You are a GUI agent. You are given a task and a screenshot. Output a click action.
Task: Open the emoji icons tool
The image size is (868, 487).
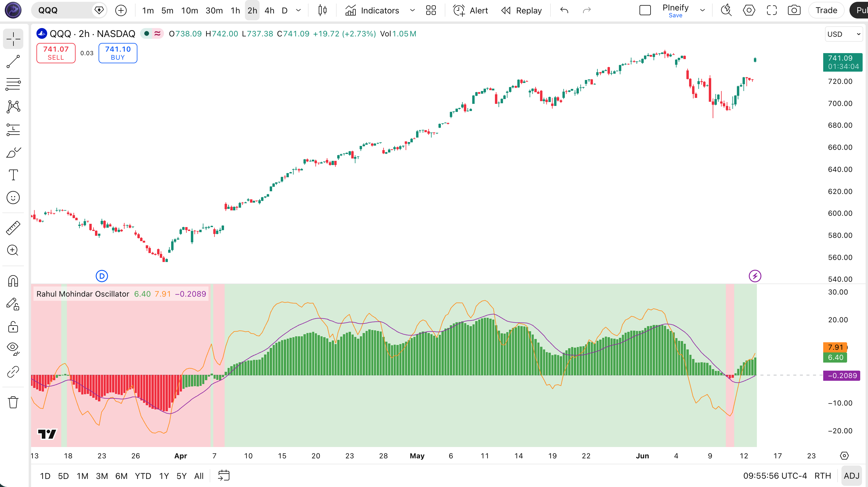tap(13, 198)
